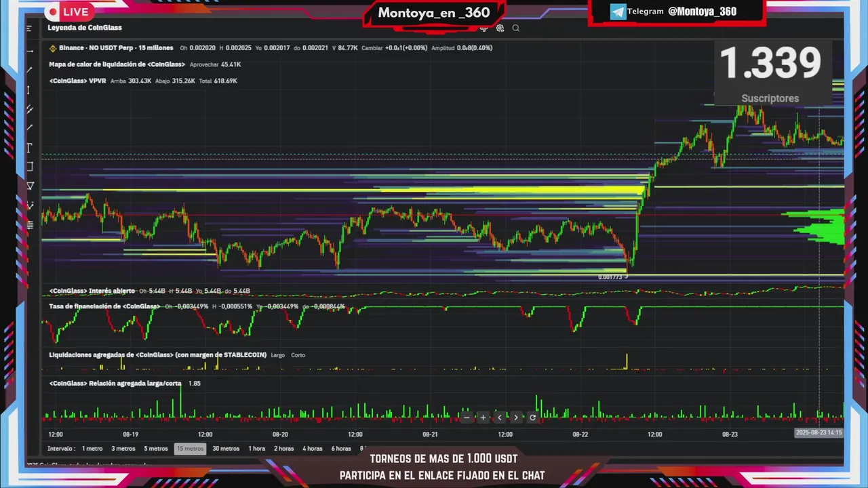Click the 2025-08-23 14:15 crosshair time label
Viewport: 868px width, 488px height.
[x=818, y=432]
